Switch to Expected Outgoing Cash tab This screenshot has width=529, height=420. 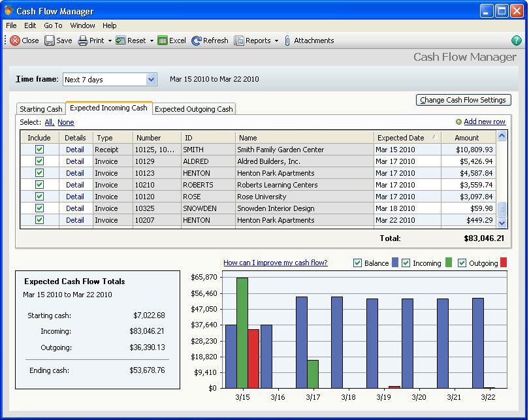(193, 109)
